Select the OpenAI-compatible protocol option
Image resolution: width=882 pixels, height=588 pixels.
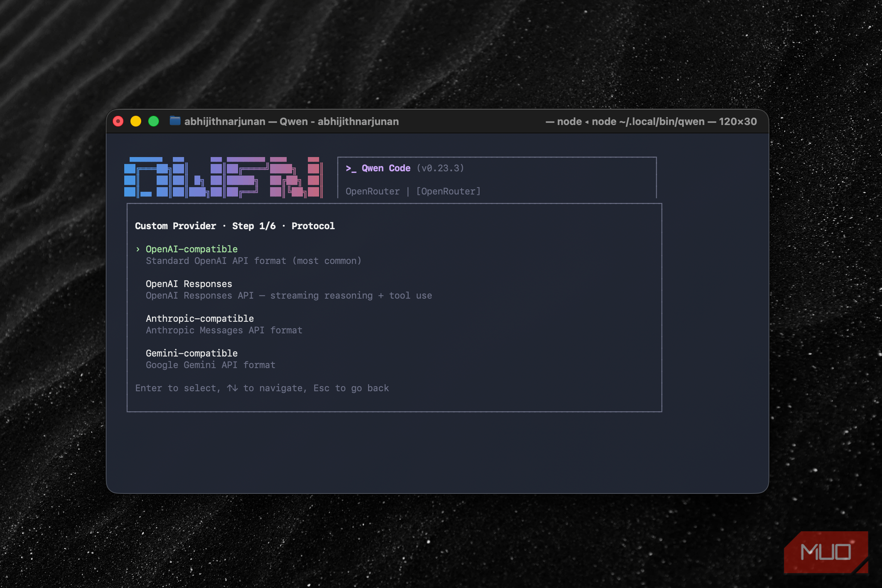point(191,249)
